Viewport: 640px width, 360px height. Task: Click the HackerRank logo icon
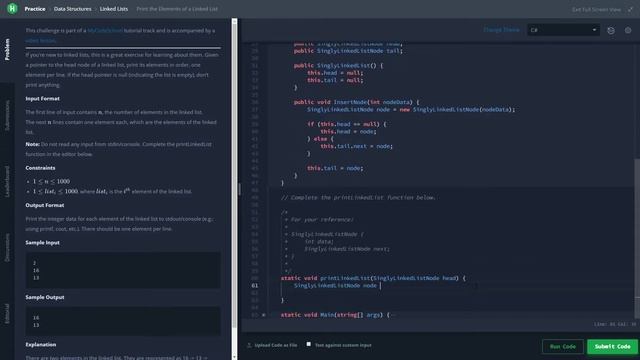12,8
